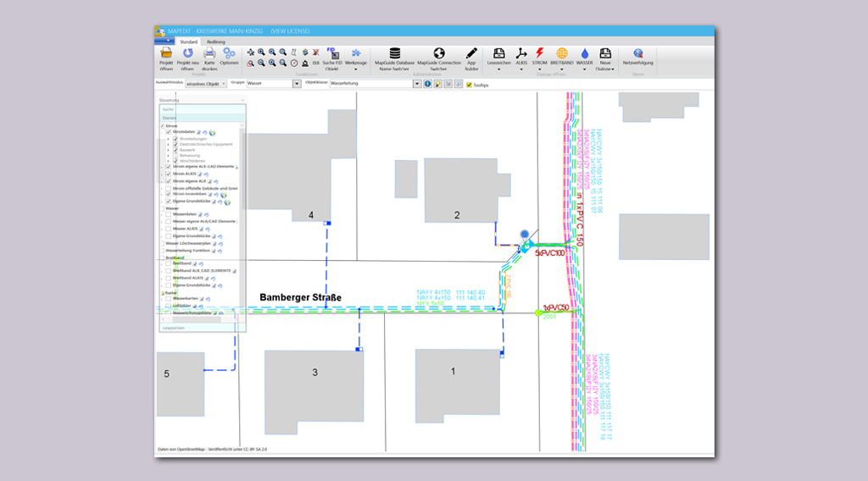Screen dimensions: 868x481
Task: Toggle the Tooltips checkbox
Action: 470,85
